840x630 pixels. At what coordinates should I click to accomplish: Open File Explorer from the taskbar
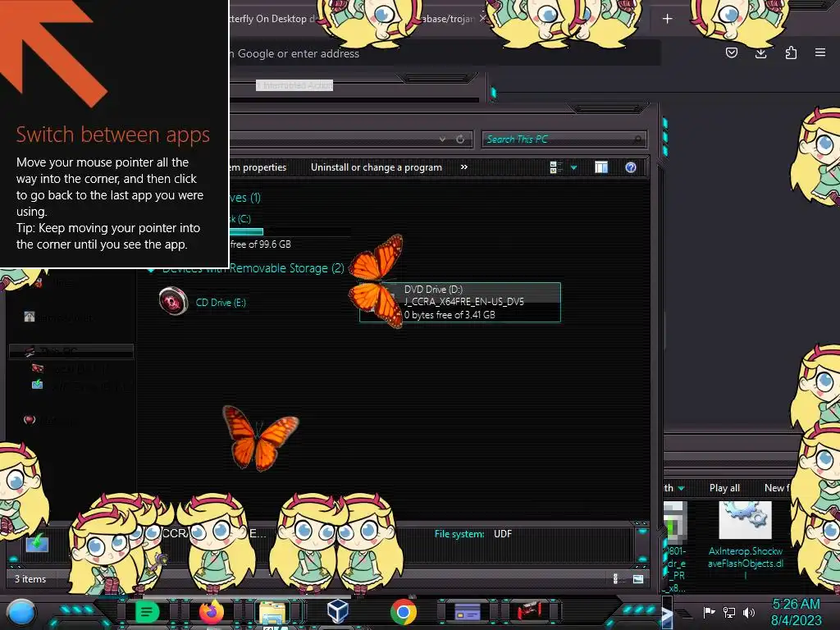272,613
